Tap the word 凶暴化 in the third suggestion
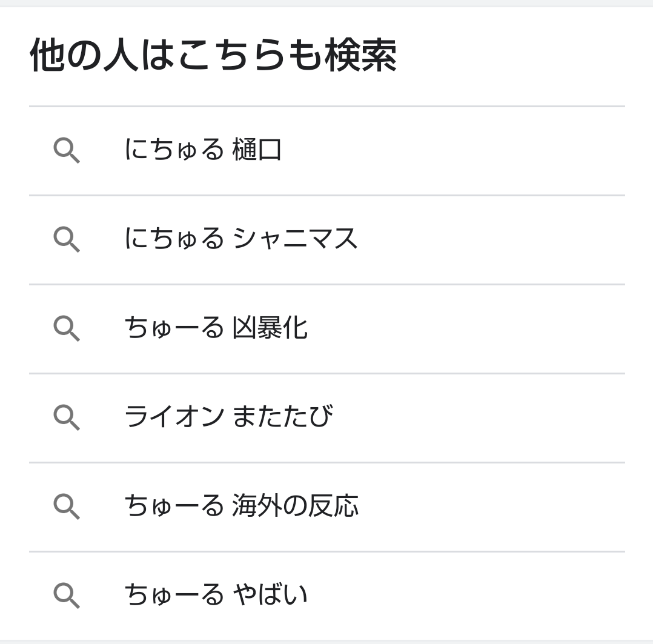Image resolution: width=653 pixels, height=644 pixels. [x=270, y=328]
